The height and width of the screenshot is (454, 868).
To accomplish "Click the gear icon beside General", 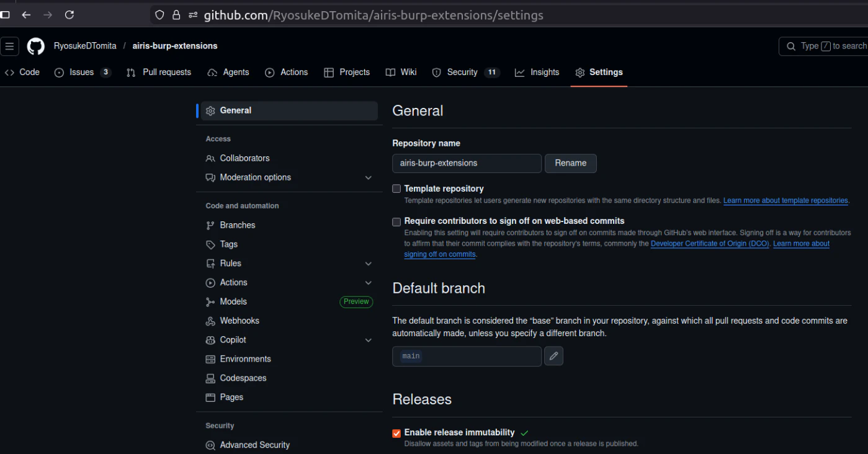I will [210, 110].
